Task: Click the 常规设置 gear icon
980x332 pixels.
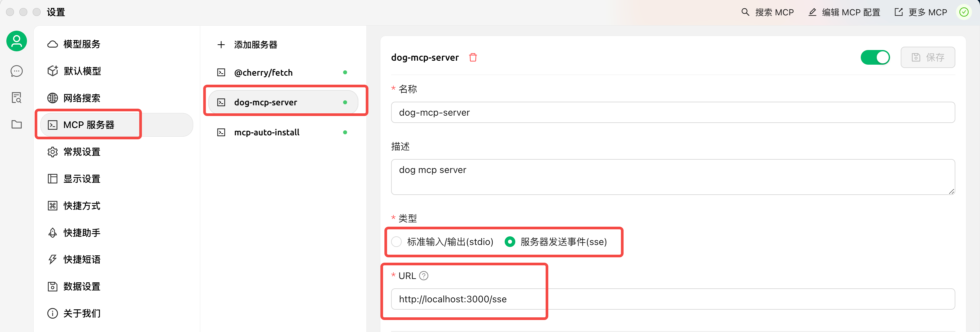Action: [x=53, y=152]
